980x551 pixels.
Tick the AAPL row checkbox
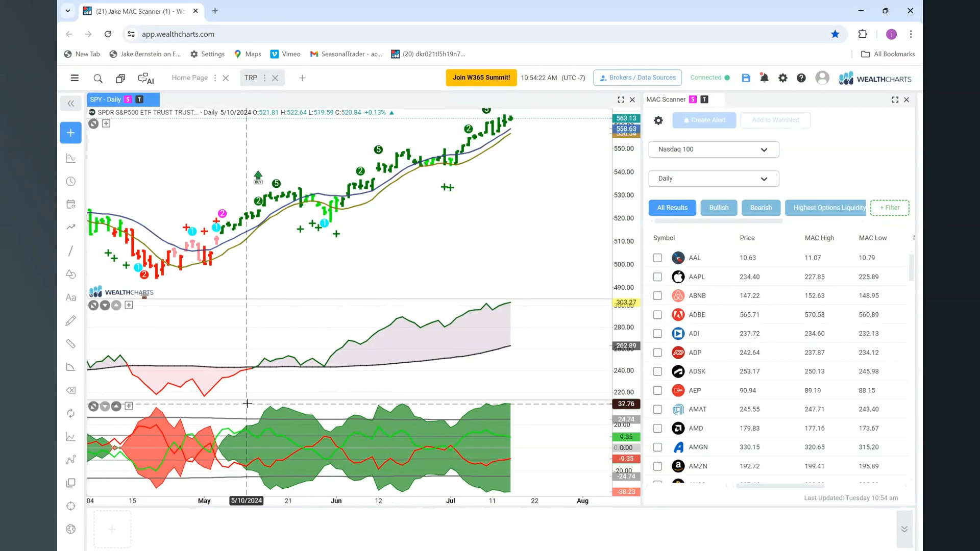pos(657,277)
